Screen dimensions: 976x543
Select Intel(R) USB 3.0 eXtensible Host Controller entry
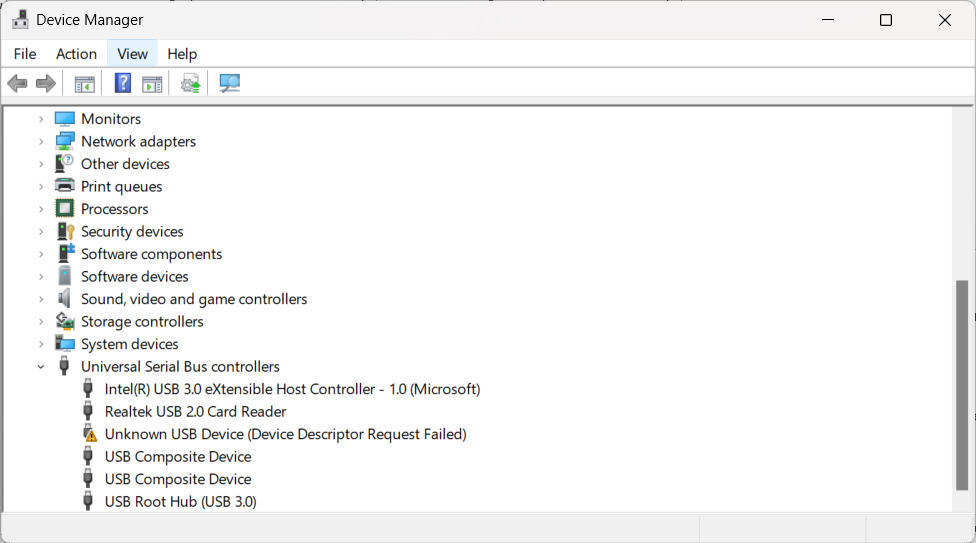(293, 389)
